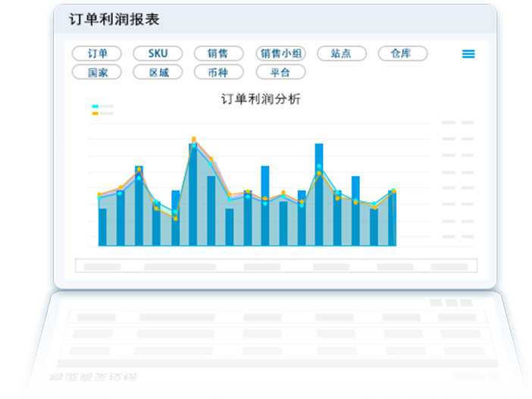This screenshot has height=399, width=532.
Task: Click the 订单利润分析 chart title
Action: tap(261, 99)
